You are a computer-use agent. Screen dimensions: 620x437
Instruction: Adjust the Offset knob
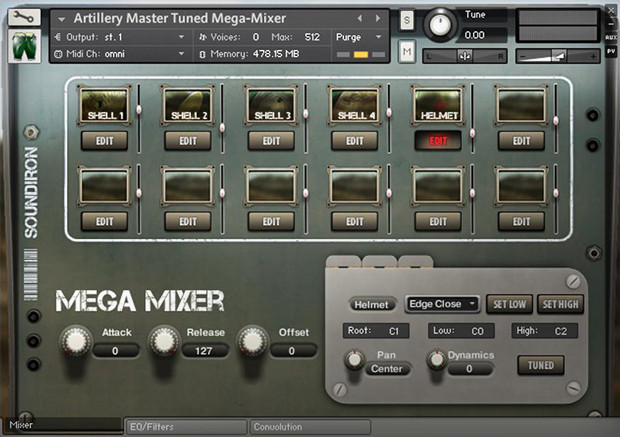point(253,341)
